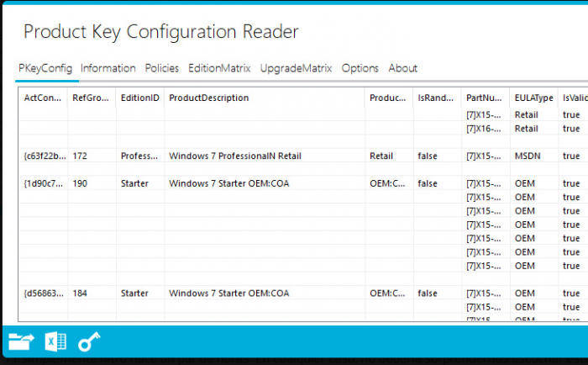Select the [7]X16-... part number cell
588x365 pixels.
[x=484, y=129]
